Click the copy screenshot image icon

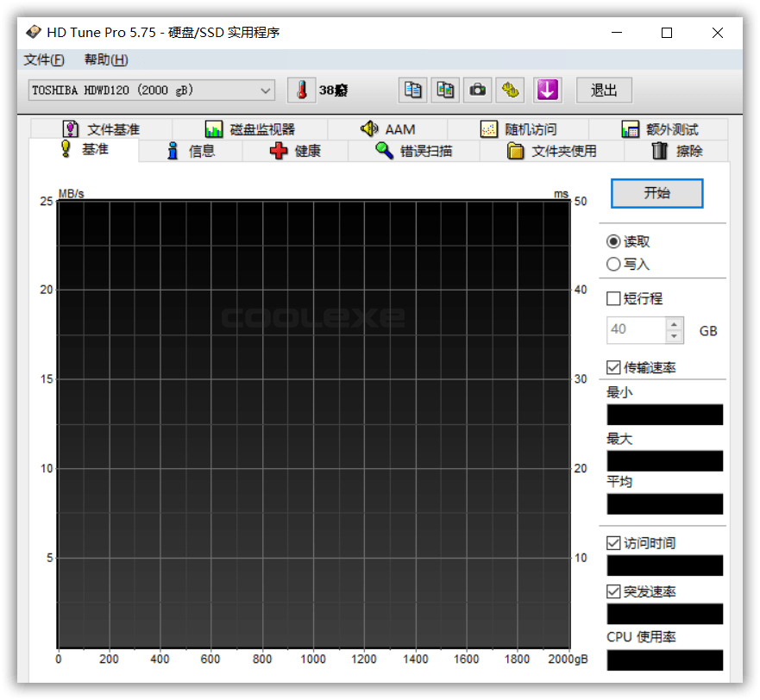click(x=445, y=90)
